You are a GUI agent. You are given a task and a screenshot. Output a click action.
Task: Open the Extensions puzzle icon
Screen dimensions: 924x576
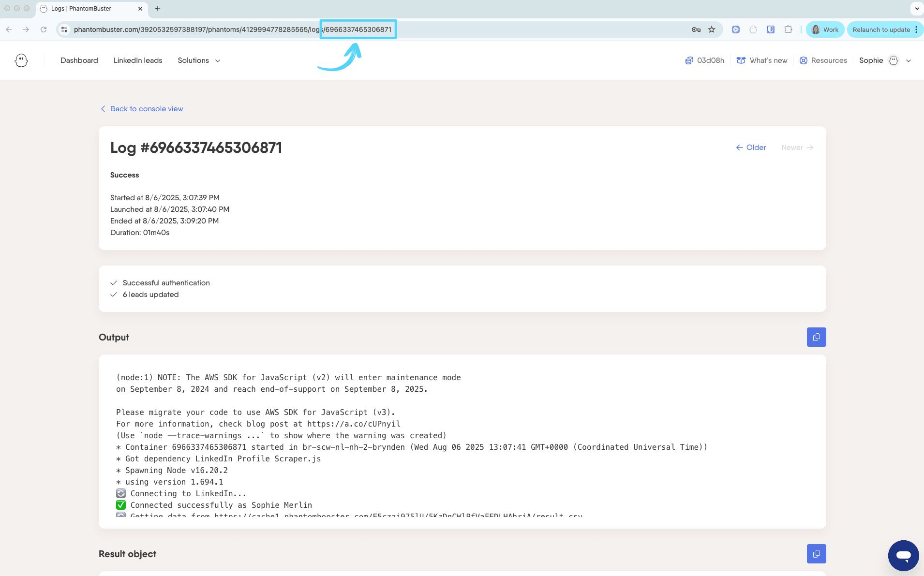pyautogui.click(x=788, y=30)
